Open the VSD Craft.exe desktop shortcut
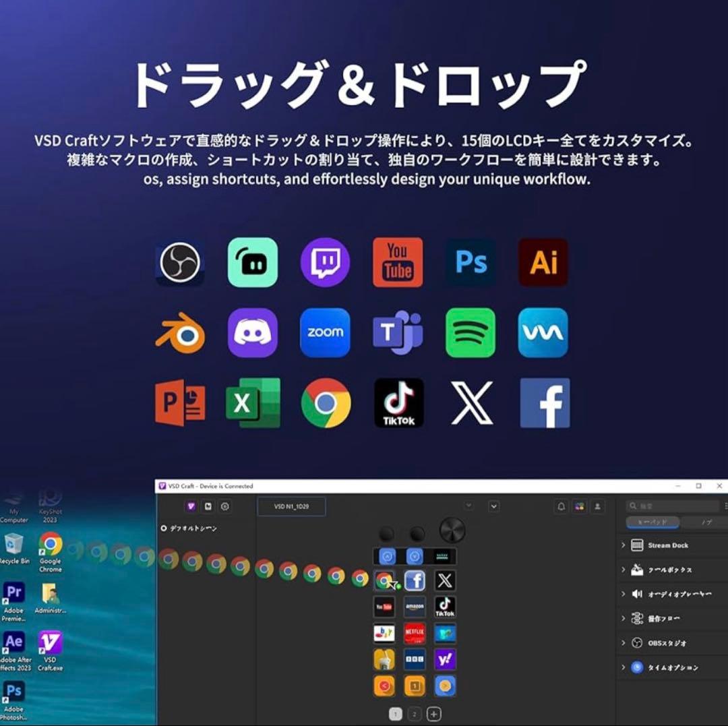Screen dimensions: 728x726 (50, 651)
